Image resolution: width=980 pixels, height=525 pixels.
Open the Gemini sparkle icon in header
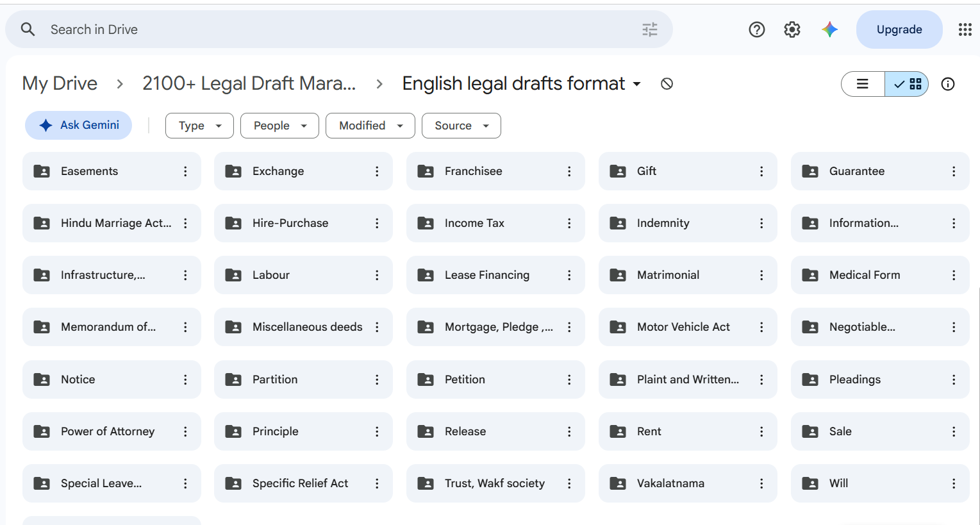click(x=830, y=29)
